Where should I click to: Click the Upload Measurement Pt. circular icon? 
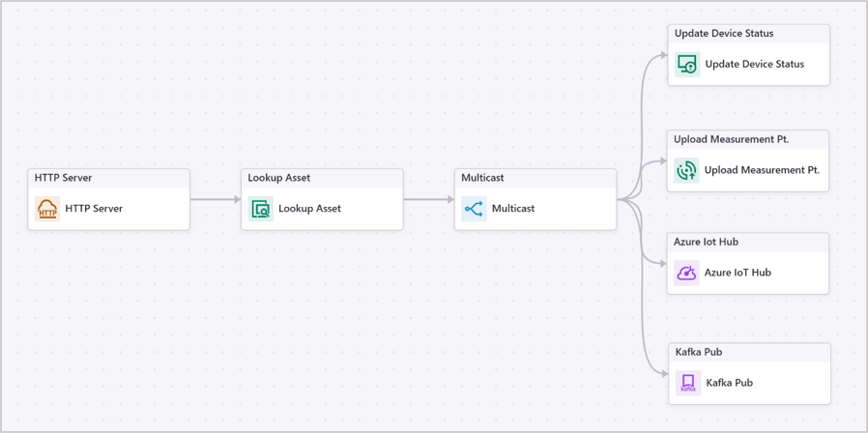(x=686, y=170)
